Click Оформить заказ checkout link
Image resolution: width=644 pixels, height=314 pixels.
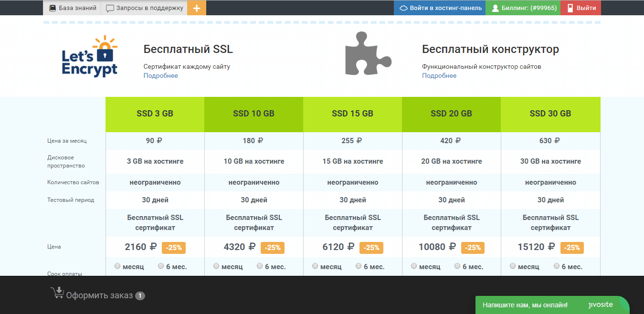click(99, 295)
